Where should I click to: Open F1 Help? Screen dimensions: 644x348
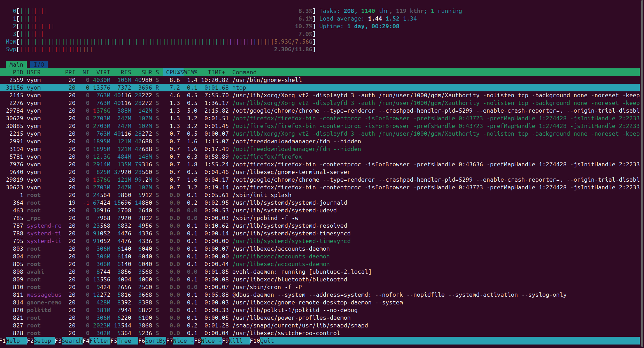coord(13,341)
